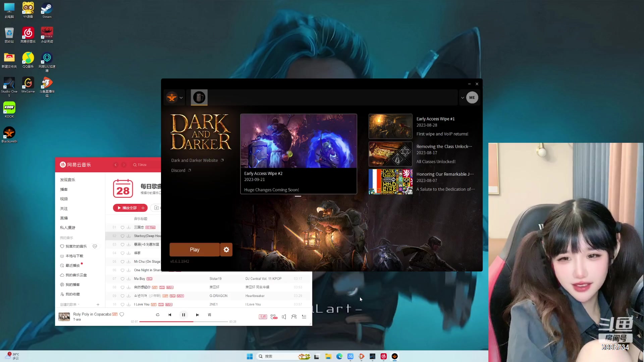Toggle loop playback mode icon
Image resolution: width=644 pixels, height=362 pixels.
point(158,315)
